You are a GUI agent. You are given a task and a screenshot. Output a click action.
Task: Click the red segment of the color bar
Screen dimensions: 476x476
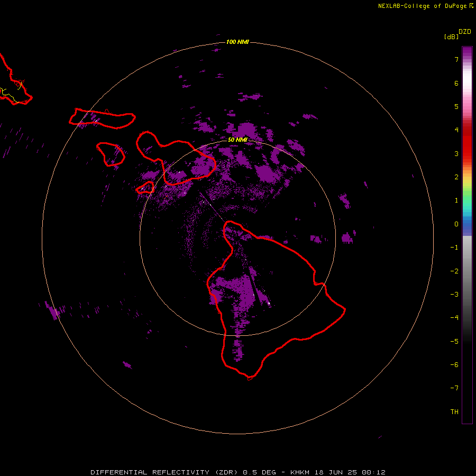(x=467, y=143)
